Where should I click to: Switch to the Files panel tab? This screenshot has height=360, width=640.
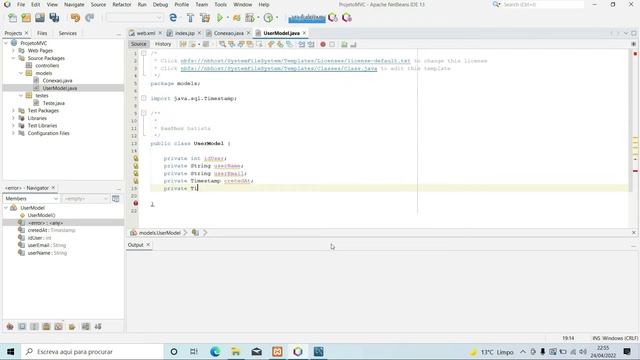(42, 33)
